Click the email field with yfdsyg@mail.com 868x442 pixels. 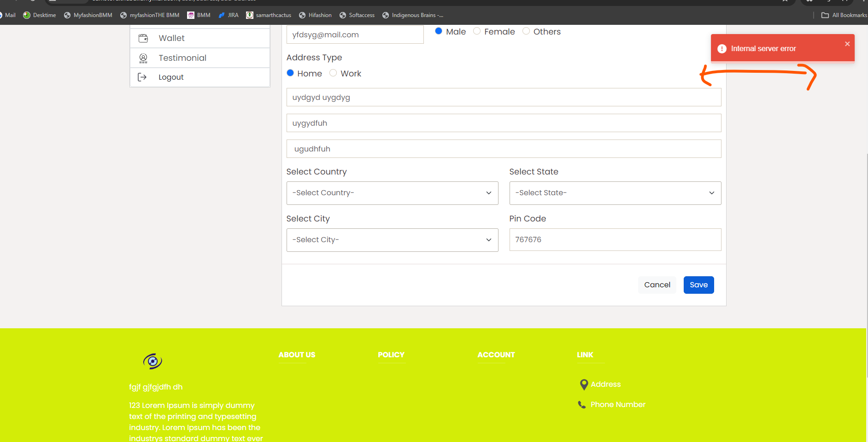355,35
